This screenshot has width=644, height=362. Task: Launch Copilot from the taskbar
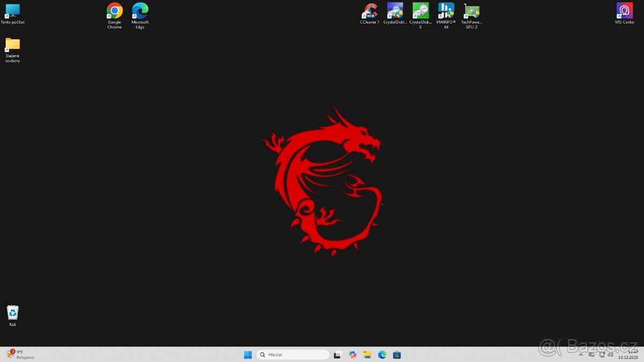pyautogui.click(x=353, y=354)
